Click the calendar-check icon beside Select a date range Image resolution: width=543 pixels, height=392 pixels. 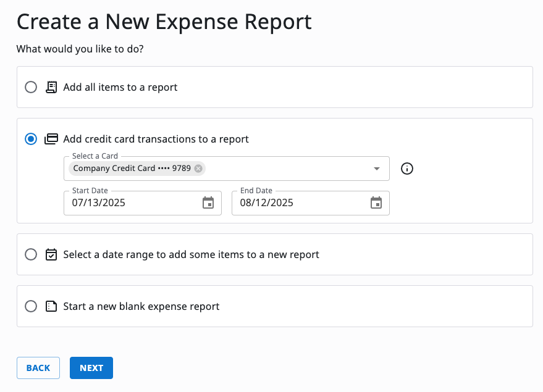click(x=51, y=254)
